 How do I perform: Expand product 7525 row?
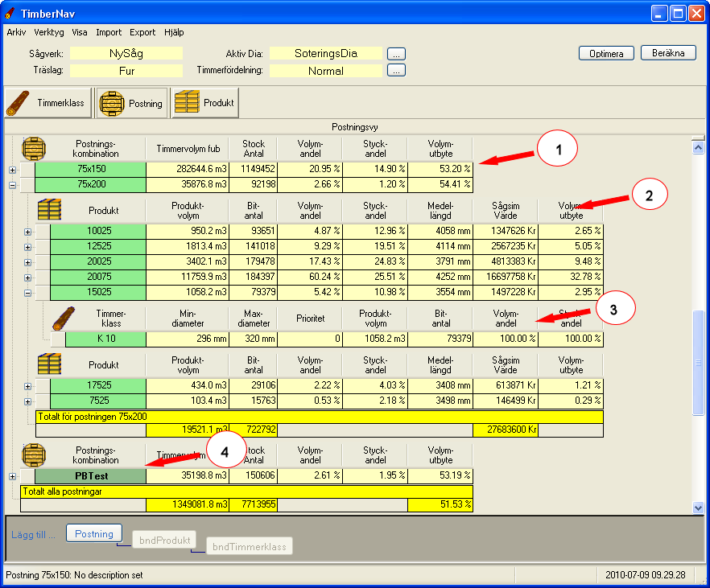point(27,401)
